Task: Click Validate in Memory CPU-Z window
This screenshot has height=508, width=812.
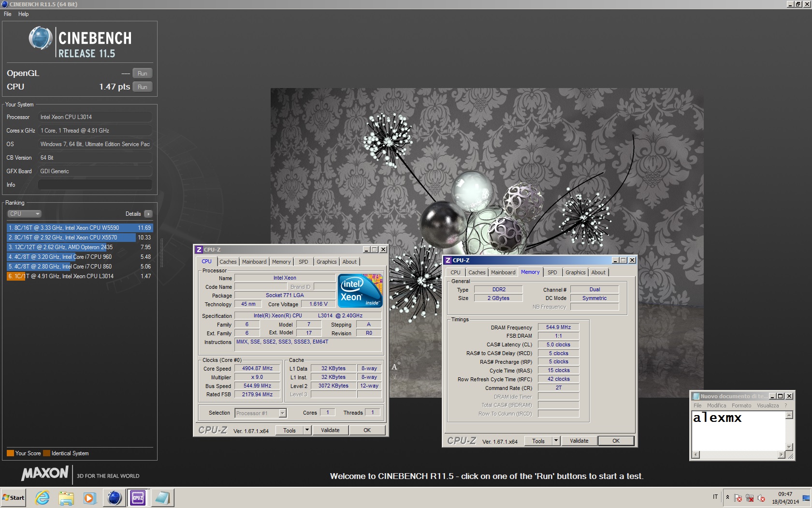Action: [579, 441]
